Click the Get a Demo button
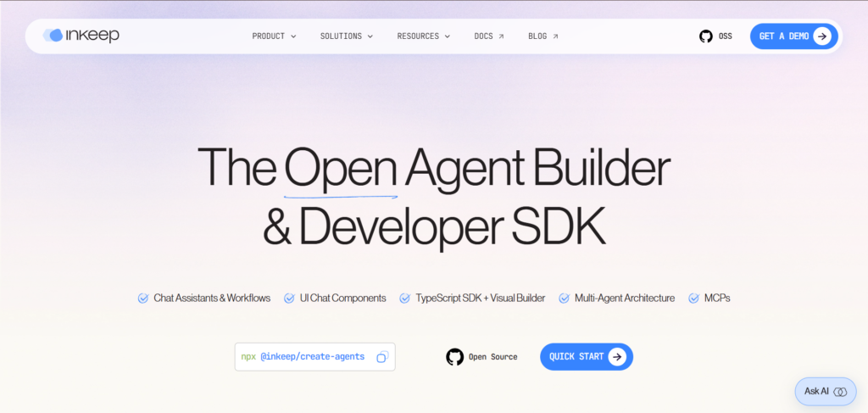The image size is (868, 413). 793,36
